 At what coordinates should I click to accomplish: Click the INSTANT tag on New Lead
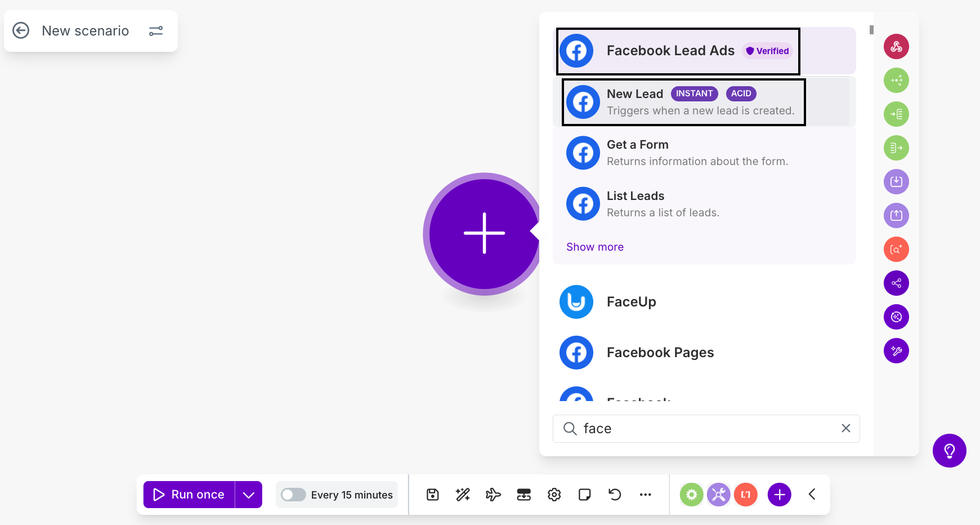coord(694,94)
